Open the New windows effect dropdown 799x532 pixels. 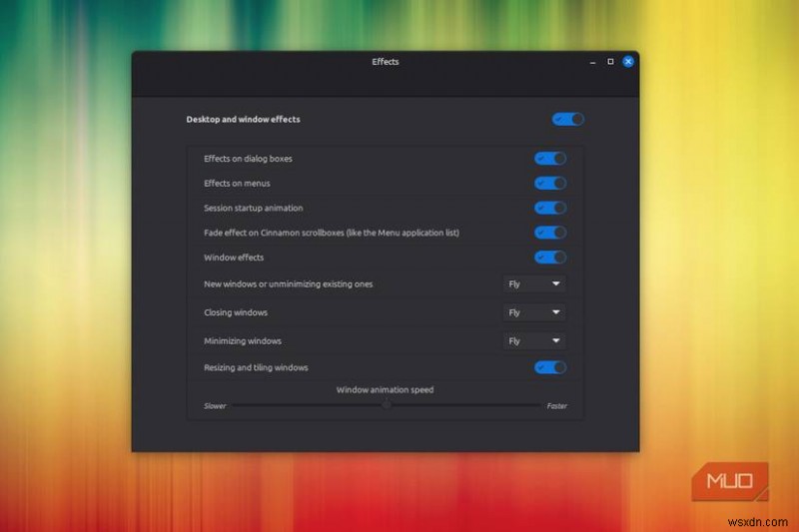coord(534,284)
